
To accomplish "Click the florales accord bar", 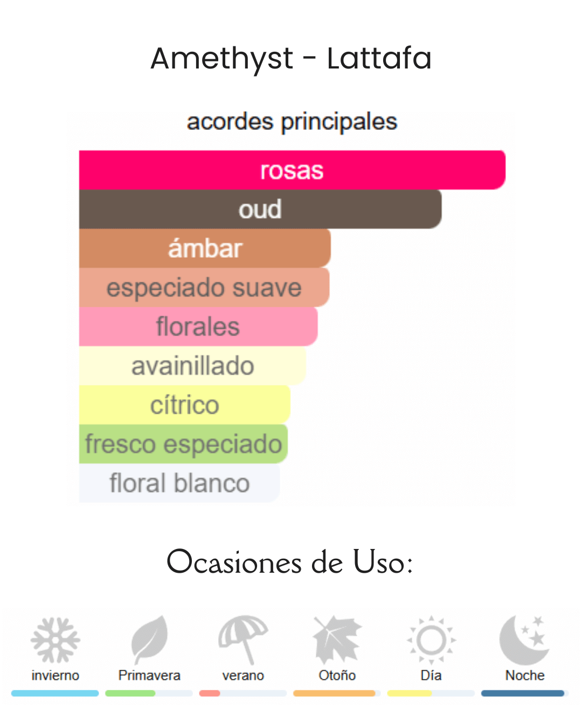I will [x=198, y=326].
